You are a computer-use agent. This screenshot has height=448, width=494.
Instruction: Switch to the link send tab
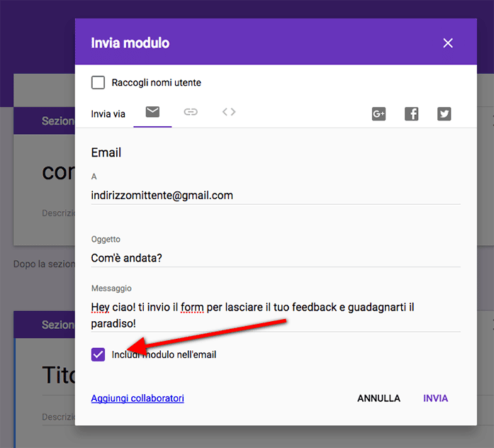(x=191, y=112)
